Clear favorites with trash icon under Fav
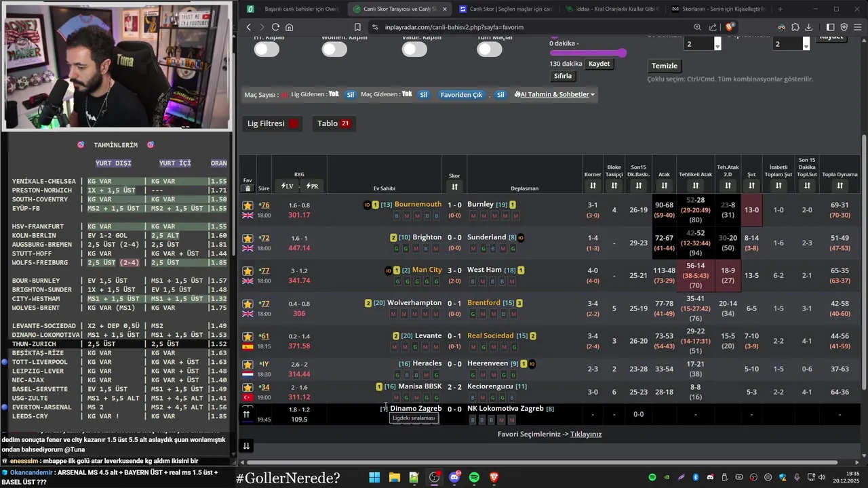 coord(248,188)
